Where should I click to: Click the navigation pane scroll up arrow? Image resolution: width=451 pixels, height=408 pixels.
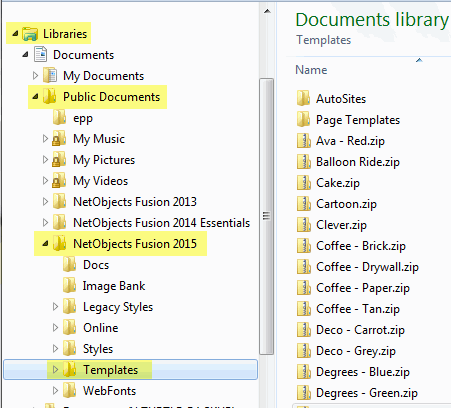point(267,12)
